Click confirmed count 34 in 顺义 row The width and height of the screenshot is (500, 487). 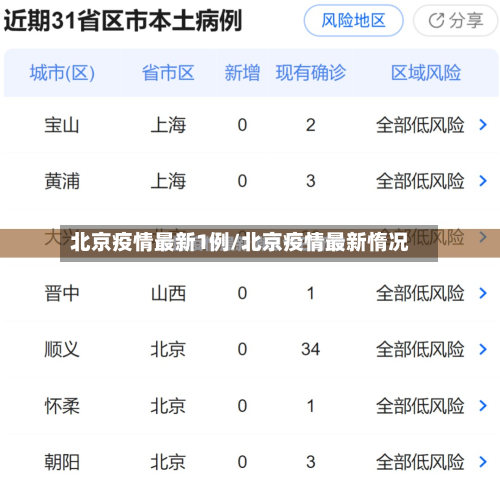311,349
